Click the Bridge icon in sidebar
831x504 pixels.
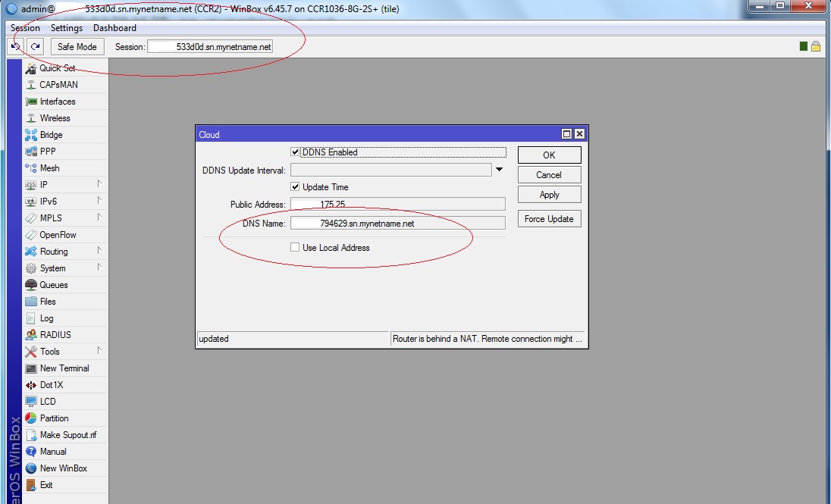pos(31,135)
